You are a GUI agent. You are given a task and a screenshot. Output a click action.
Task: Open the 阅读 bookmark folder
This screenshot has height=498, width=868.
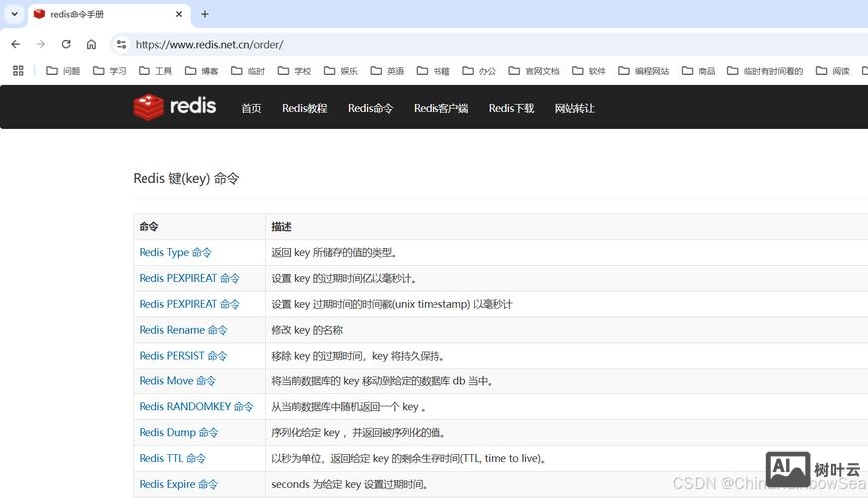833,71
